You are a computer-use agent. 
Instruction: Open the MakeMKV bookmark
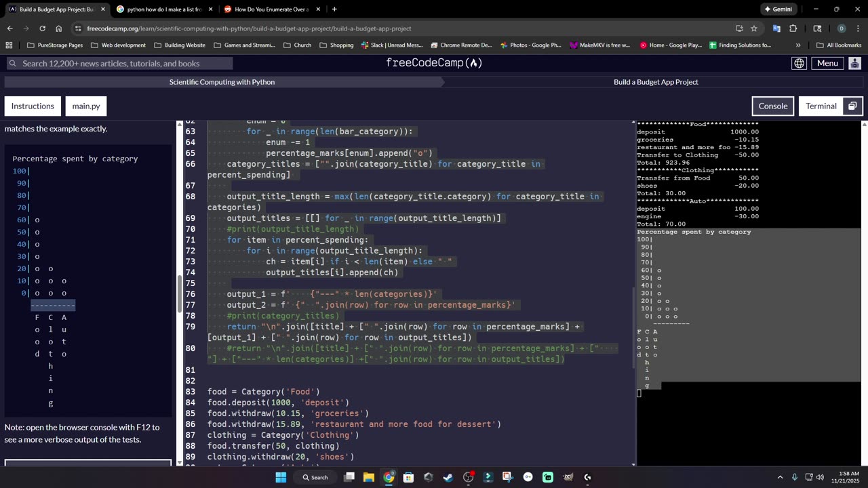tap(601, 45)
